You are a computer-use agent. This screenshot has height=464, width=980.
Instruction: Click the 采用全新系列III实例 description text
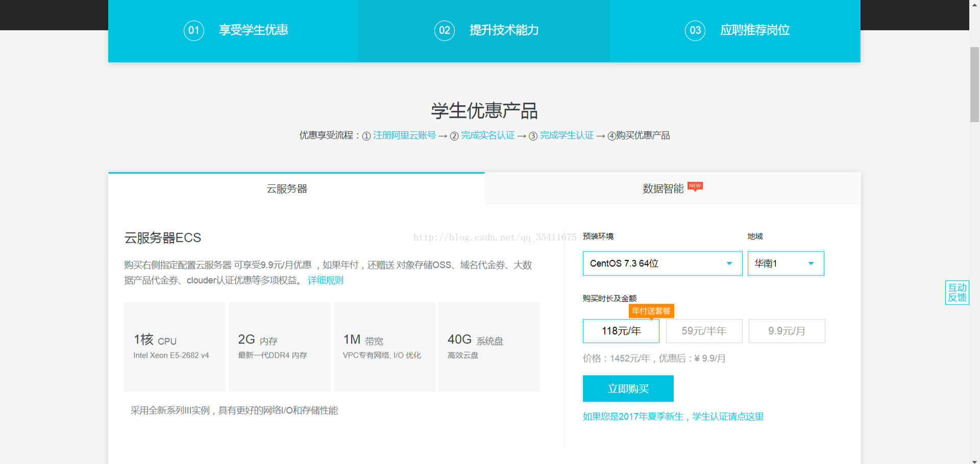coord(234,410)
